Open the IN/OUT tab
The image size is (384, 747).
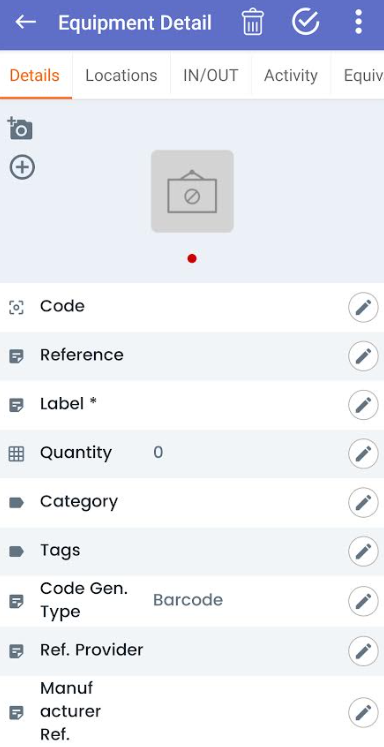[211, 75]
